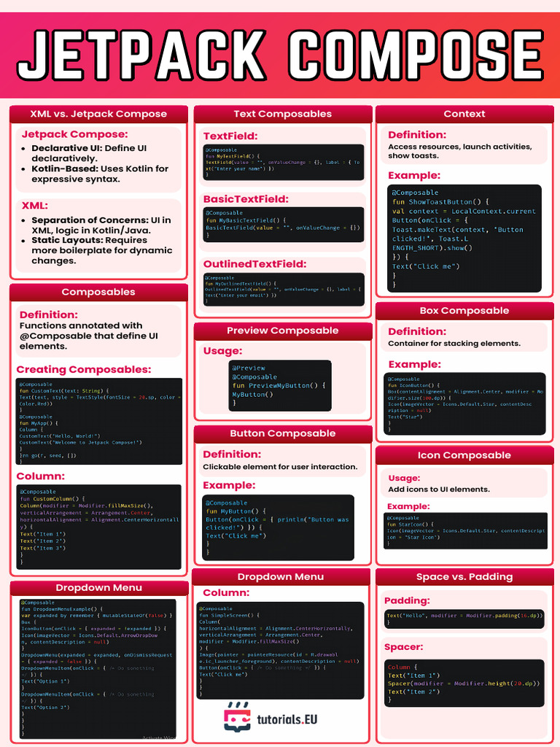Click 'fun ShowToastButton() {' code line
Viewport: 560px width, 747px height.
click(x=440, y=202)
